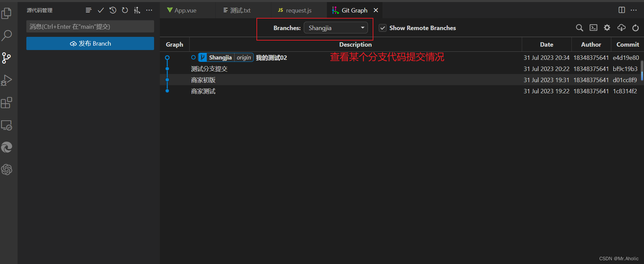Click commit hash d01cc8f9
The image size is (644, 264).
(625, 80)
